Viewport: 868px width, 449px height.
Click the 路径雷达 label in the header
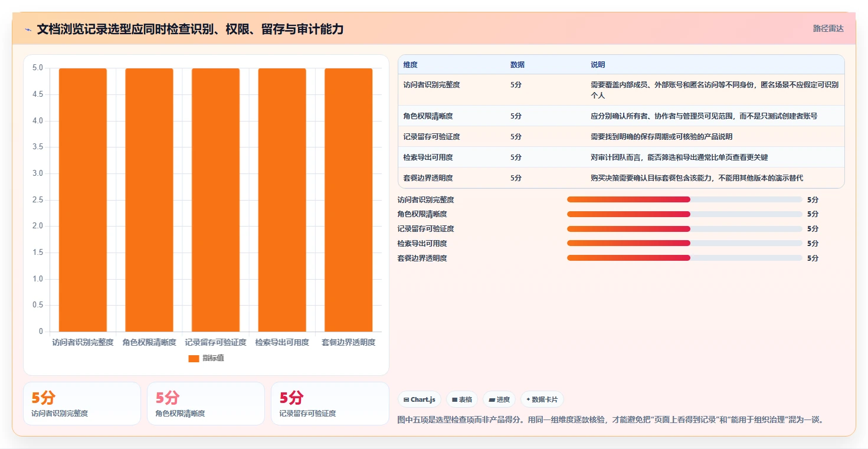tap(828, 28)
